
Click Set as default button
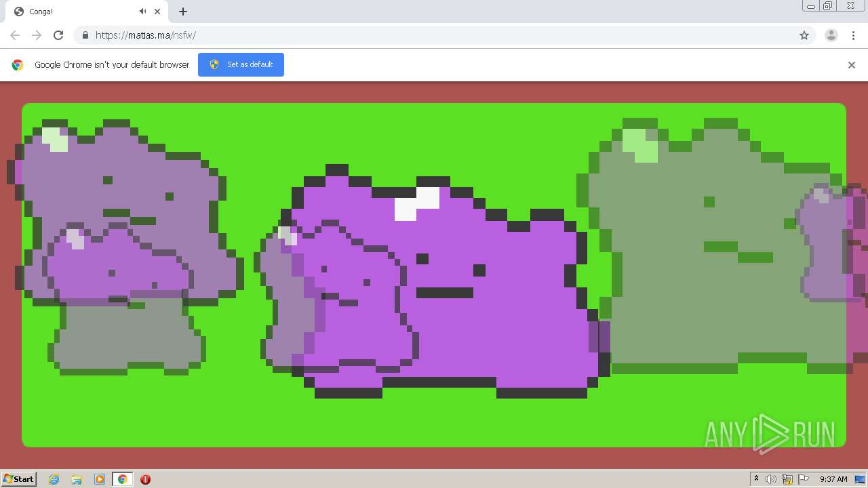pos(241,64)
